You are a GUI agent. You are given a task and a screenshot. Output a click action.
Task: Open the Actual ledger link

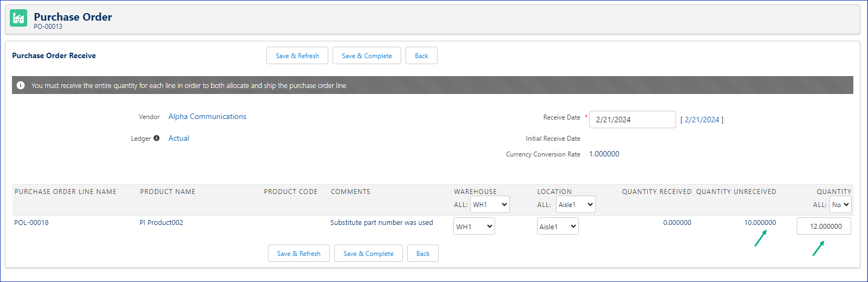point(179,138)
